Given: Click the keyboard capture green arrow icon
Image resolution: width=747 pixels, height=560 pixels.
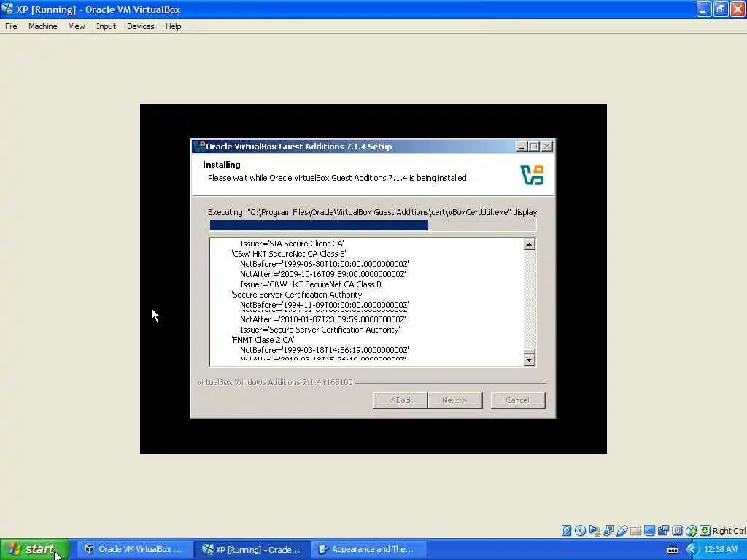Looking at the screenshot, I should click(705, 531).
